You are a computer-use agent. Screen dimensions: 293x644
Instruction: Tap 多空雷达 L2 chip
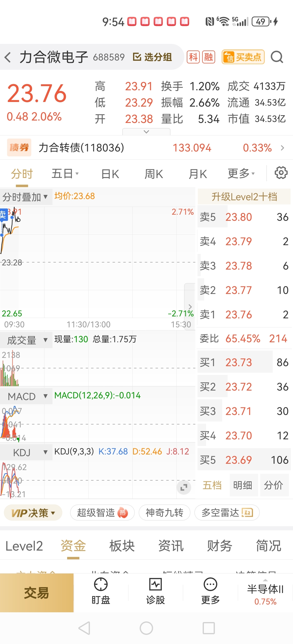(227, 513)
